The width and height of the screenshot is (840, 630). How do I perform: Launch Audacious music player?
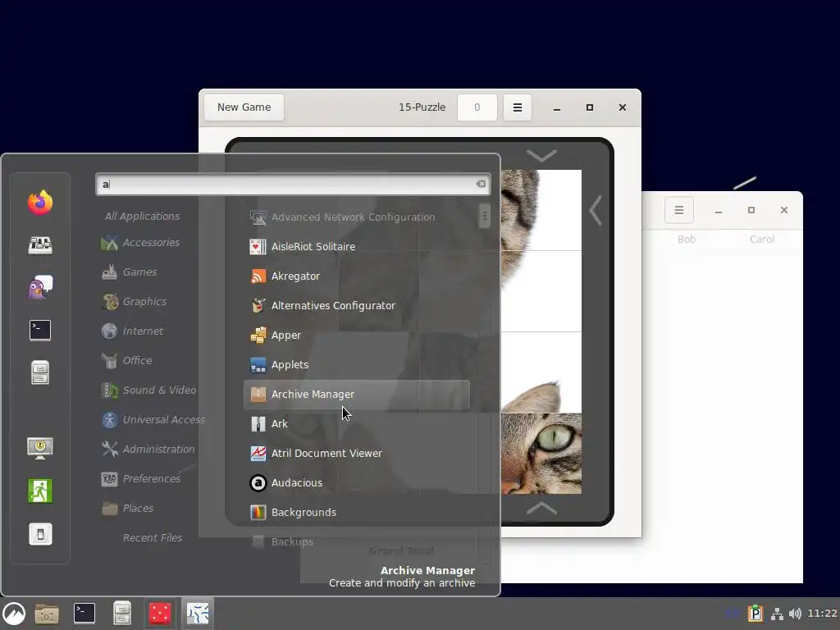[357, 482]
